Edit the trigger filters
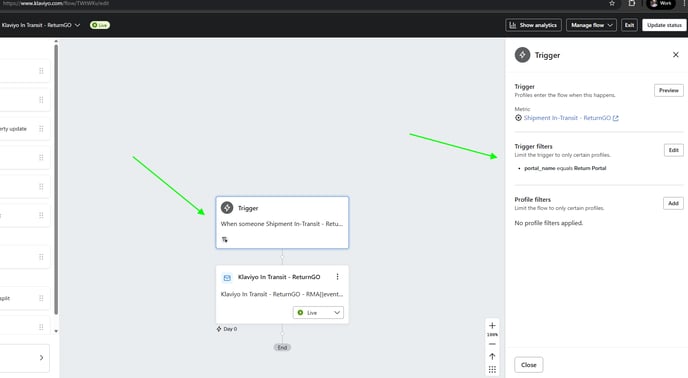688x378 pixels. [674, 150]
